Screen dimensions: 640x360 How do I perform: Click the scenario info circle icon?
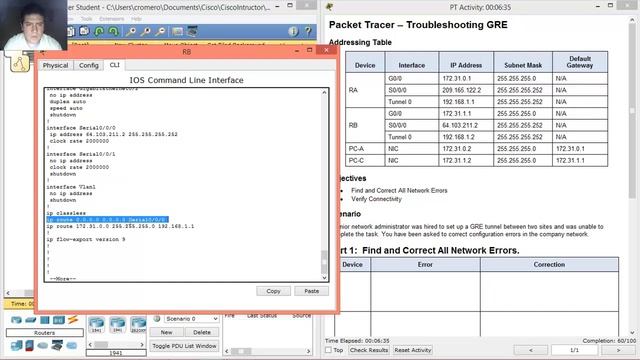[x=157, y=318]
